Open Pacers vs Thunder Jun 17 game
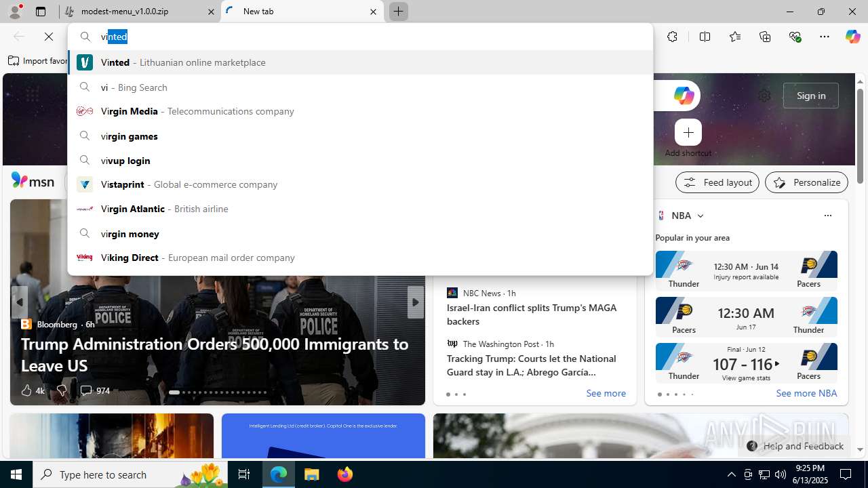Viewport: 868px width, 488px height. pyautogui.click(x=746, y=317)
